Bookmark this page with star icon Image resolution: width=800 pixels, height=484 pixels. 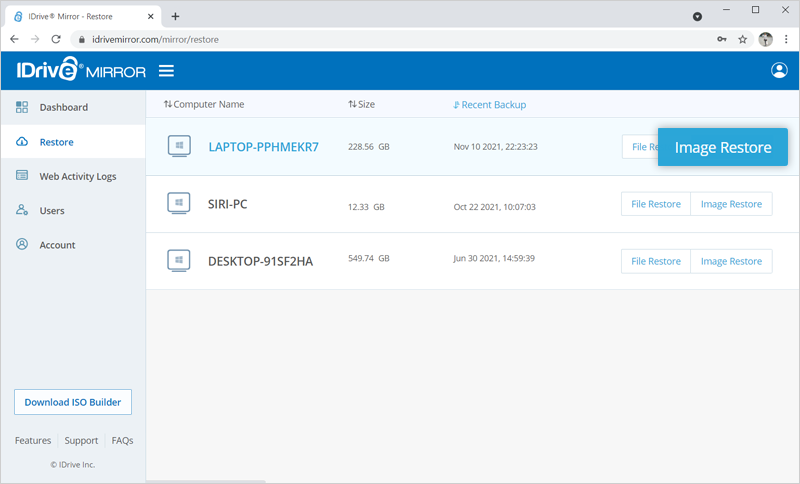tap(742, 39)
